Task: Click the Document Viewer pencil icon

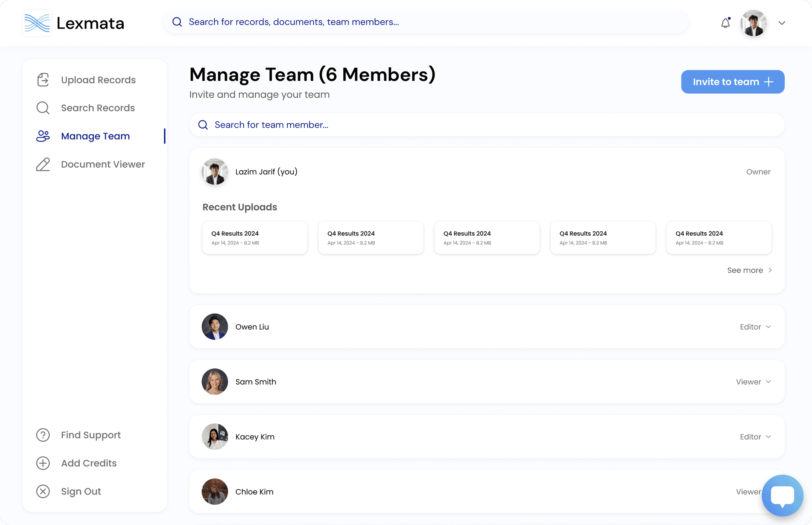Action: coord(43,164)
